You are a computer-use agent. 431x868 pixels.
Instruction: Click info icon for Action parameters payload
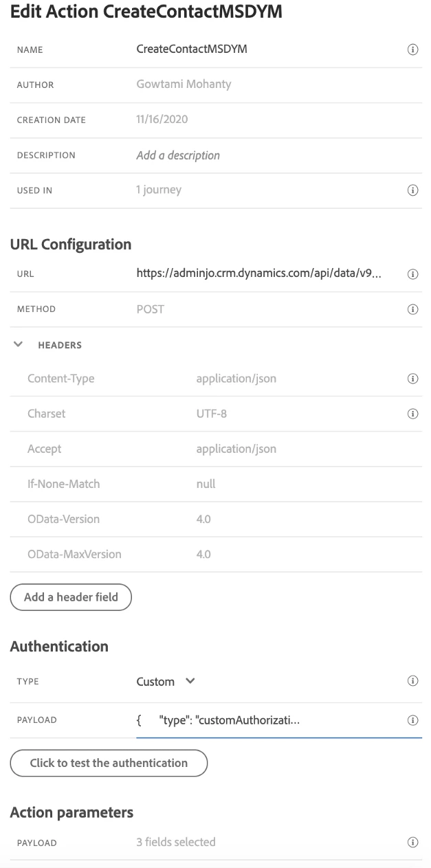(413, 843)
